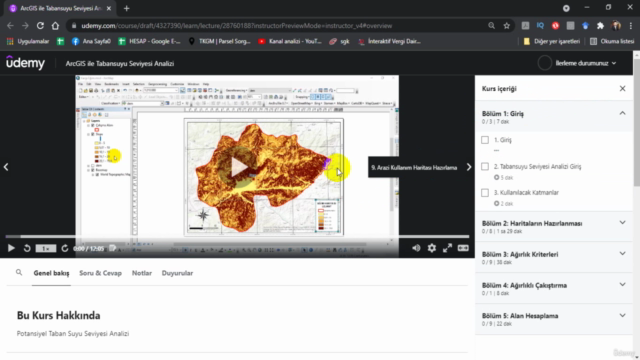The image size is (640, 360).
Task: Open video settings gear
Action: point(431,248)
